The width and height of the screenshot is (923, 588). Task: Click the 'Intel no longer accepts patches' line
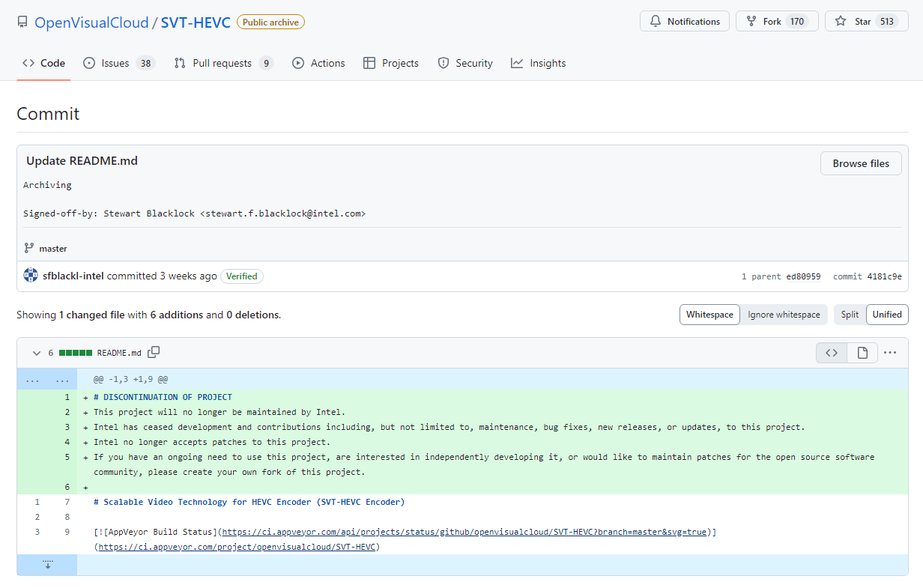pyautogui.click(x=212, y=442)
